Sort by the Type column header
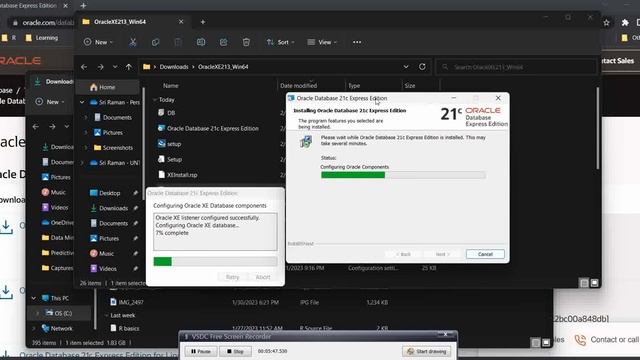 (354, 86)
